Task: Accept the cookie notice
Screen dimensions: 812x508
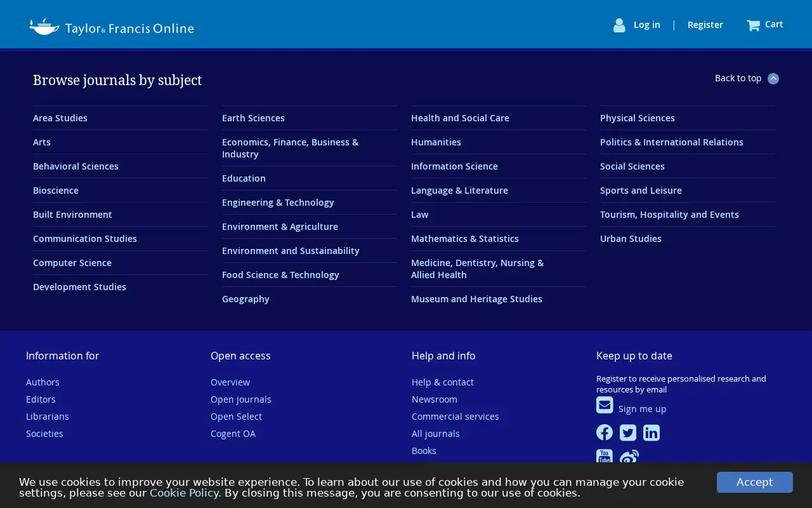Action: [x=755, y=482]
